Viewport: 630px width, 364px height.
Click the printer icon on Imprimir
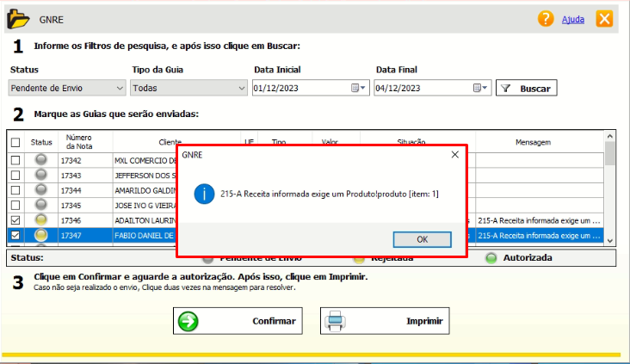pyautogui.click(x=334, y=322)
